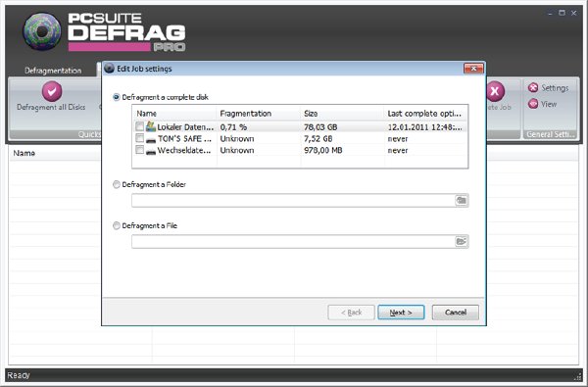The width and height of the screenshot is (588, 387).
Task: Click the PC Suite Defrag Pro logo disc
Action: point(42,31)
